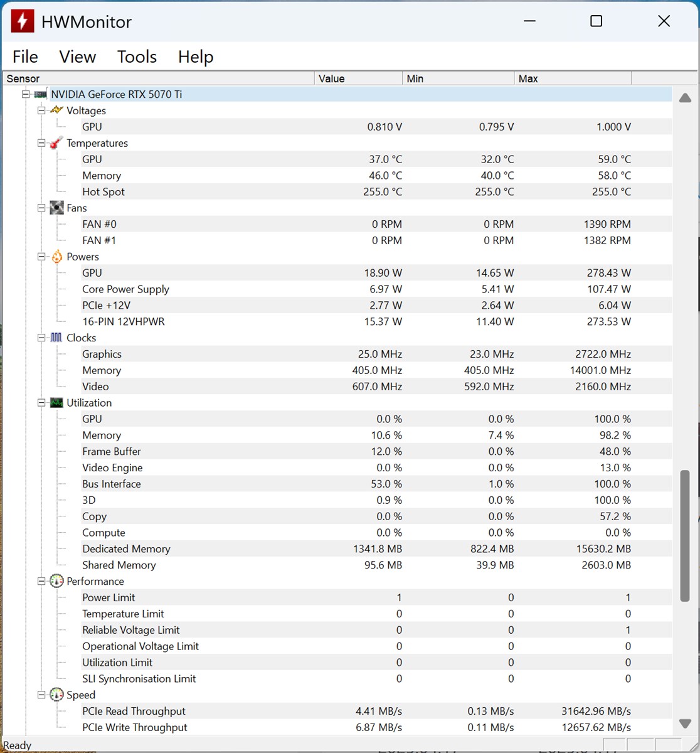
Task: Collapse the Utilization section
Action: [x=41, y=403]
